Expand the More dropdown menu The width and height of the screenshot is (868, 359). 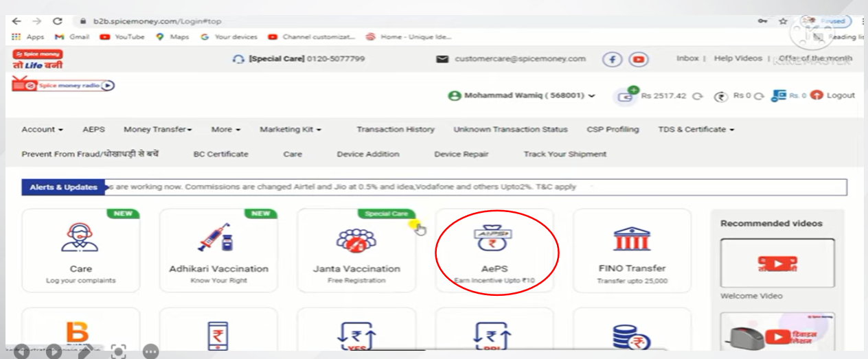225,129
